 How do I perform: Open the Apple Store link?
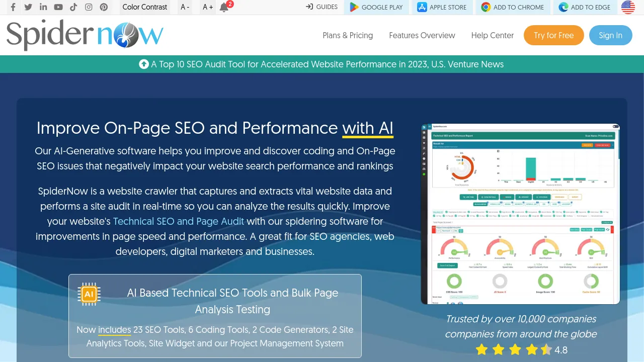442,7
